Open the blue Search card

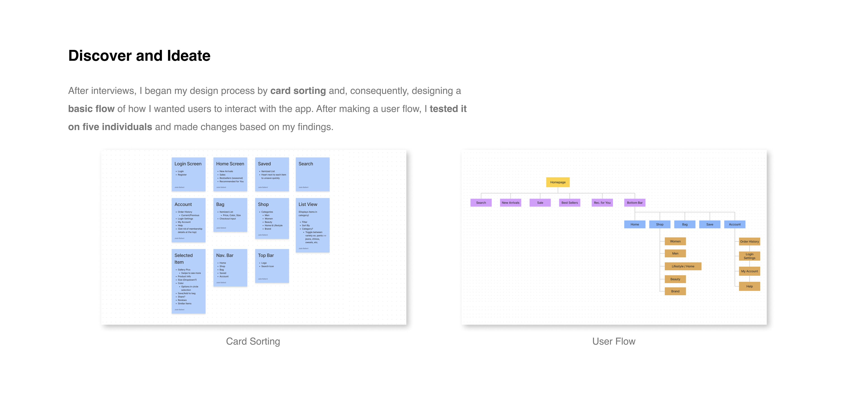tap(312, 174)
